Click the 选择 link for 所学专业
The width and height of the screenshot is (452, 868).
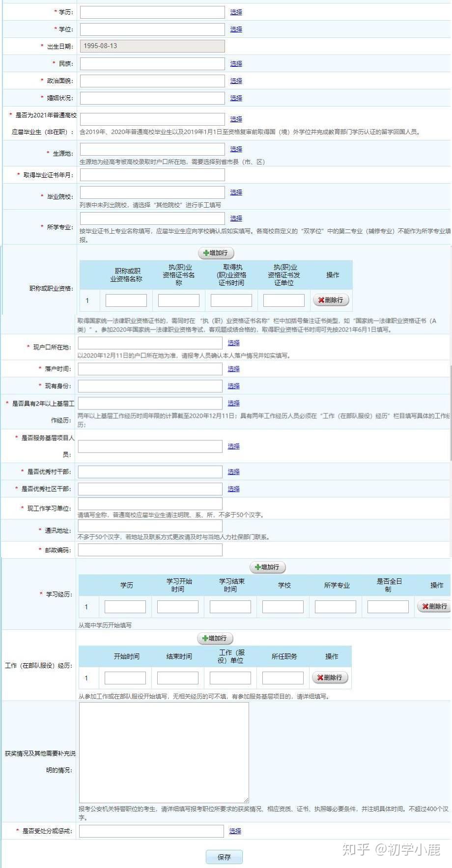(236, 218)
